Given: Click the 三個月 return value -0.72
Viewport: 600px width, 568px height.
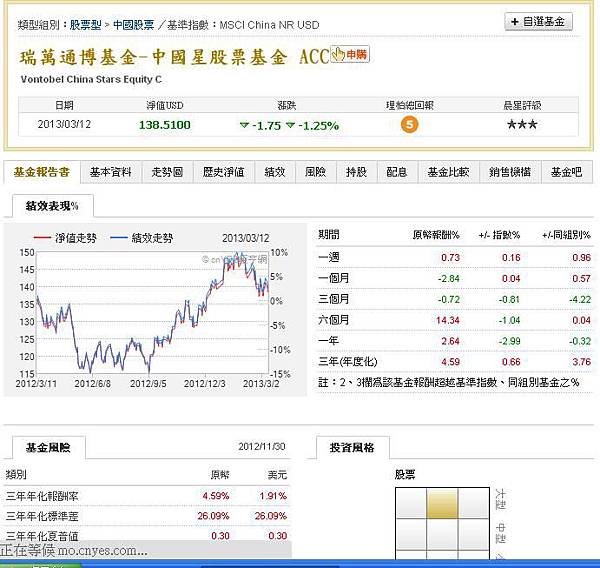Looking at the screenshot, I should pyautogui.click(x=448, y=299).
